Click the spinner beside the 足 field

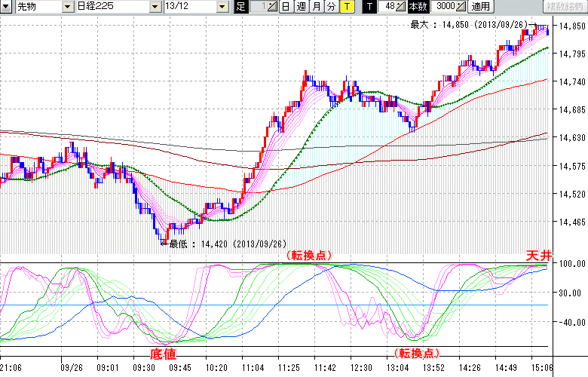(x=274, y=7)
